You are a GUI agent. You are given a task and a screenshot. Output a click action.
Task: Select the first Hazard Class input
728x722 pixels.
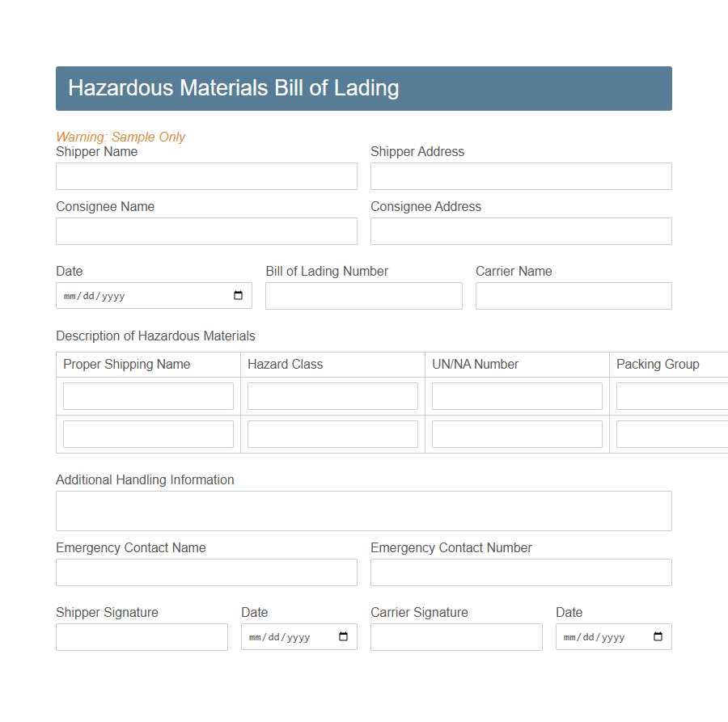pyautogui.click(x=332, y=395)
